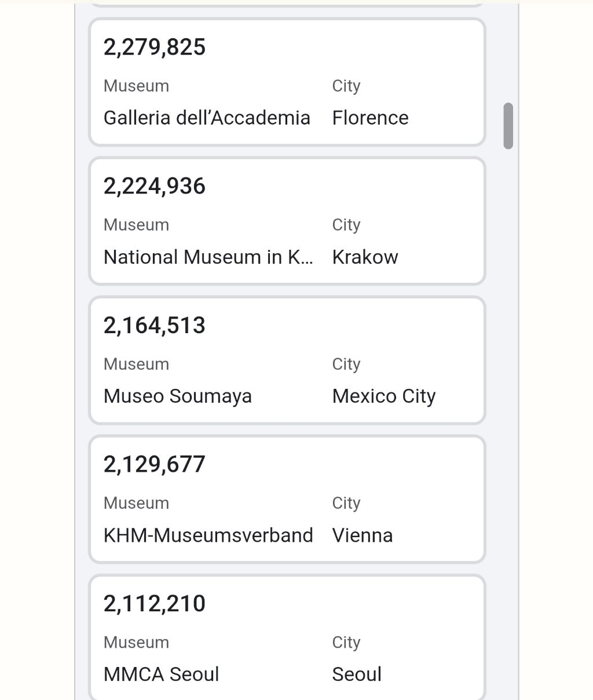
Task: Select the Seoul city value
Action: point(357,675)
